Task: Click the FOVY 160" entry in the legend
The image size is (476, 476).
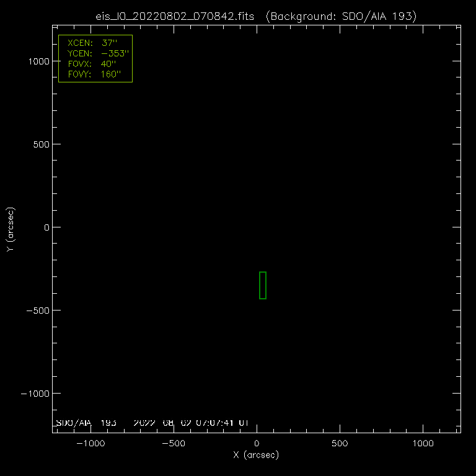Action: (93, 74)
